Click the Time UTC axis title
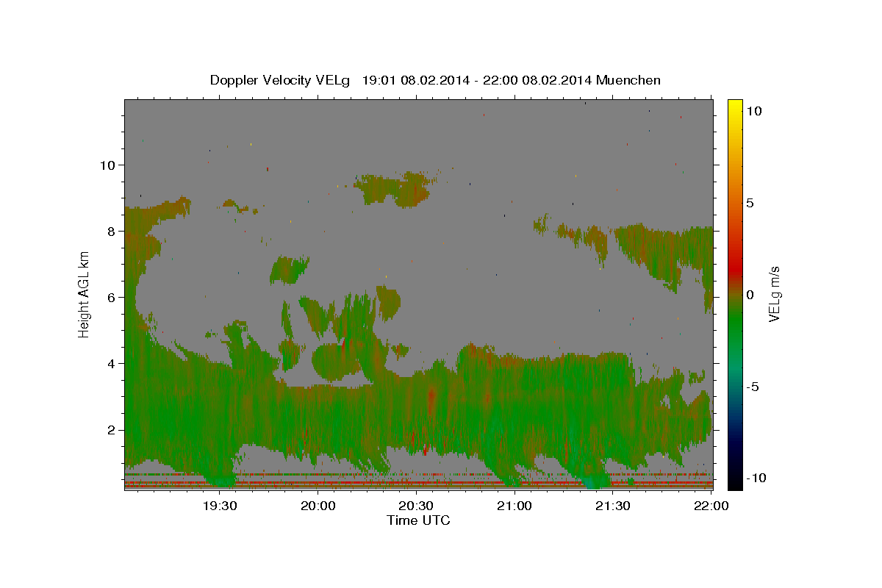 pos(418,520)
